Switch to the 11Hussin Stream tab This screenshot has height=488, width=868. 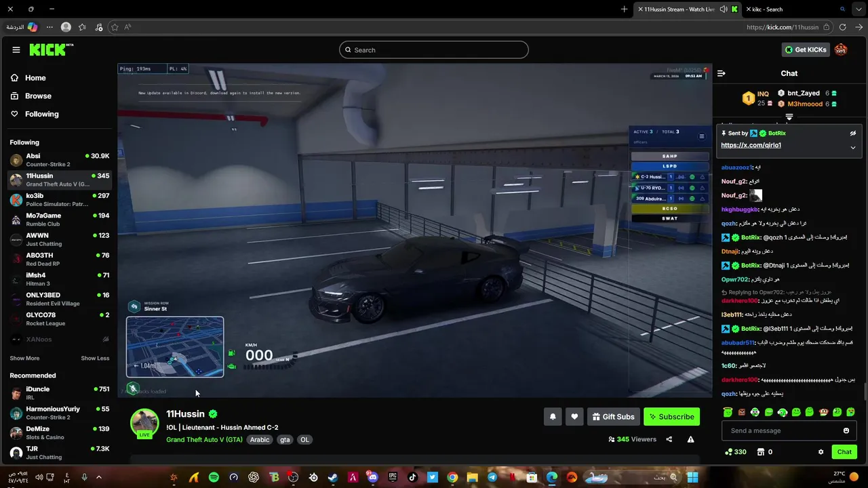coord(686,9)
